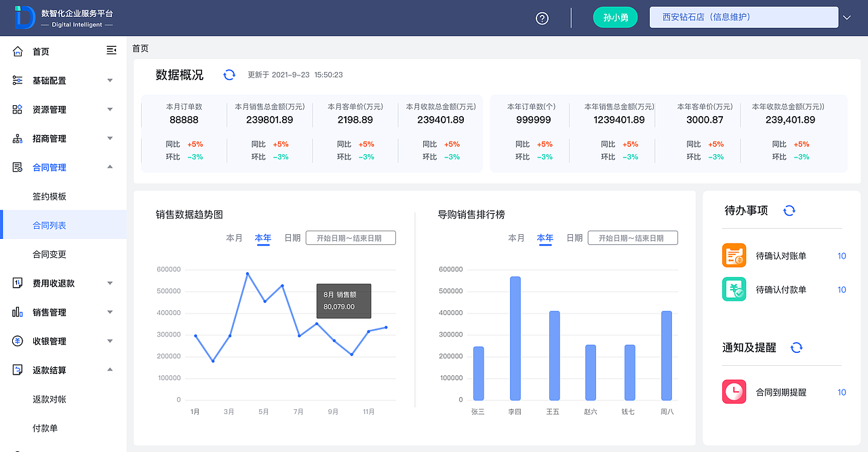Open the 西安钻石店（信息维护）store selector
This screenshot has height=452, width=868.
point(743,17)
